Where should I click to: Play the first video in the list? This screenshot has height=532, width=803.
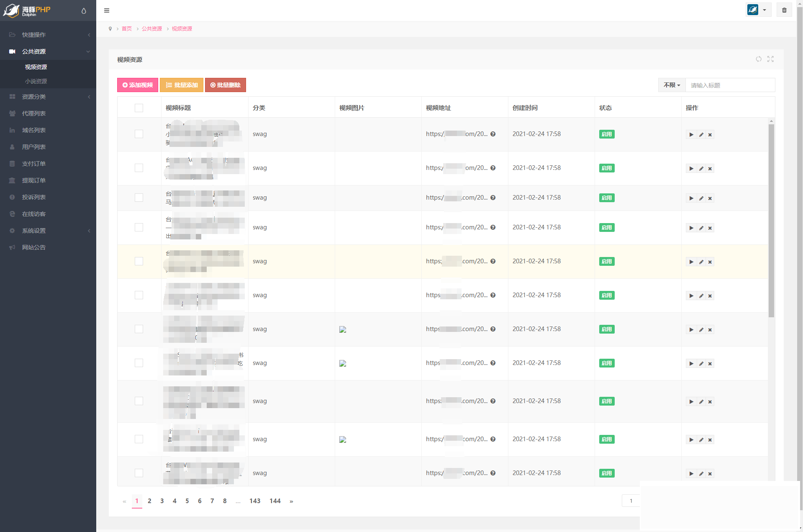point(691,135)
